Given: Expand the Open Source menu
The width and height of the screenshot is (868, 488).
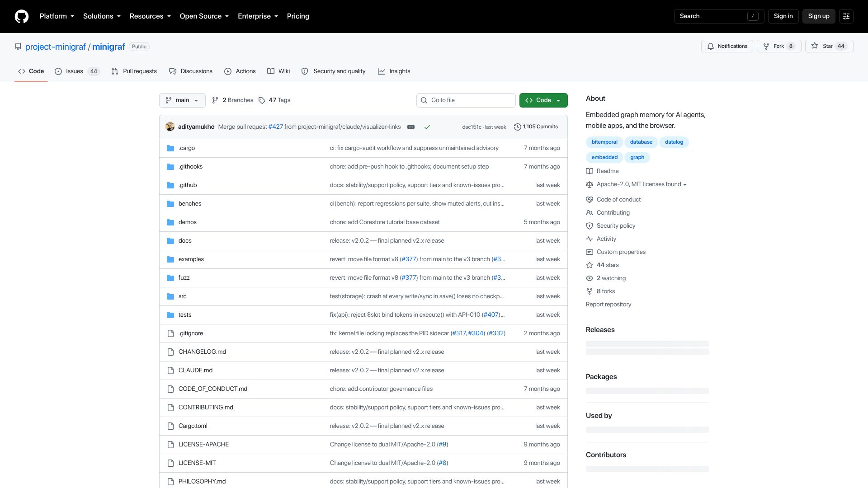Looking at the screenshot, I should [204, 16].
